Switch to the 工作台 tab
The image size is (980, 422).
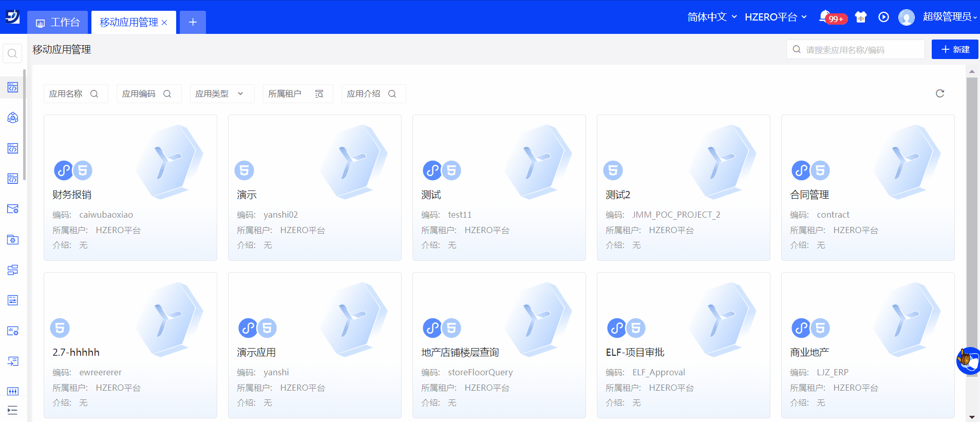(58, 23)
